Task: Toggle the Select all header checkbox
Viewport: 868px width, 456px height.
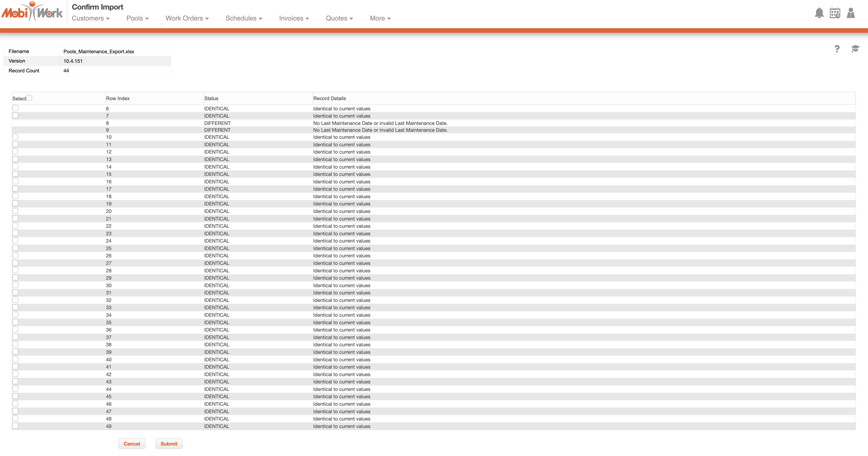Action: (29, 98)
